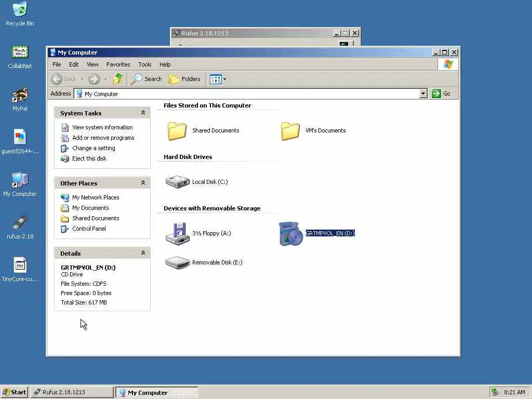
Task: Select the My Computer desktop shortcut
Action: [x=20, y=184]
